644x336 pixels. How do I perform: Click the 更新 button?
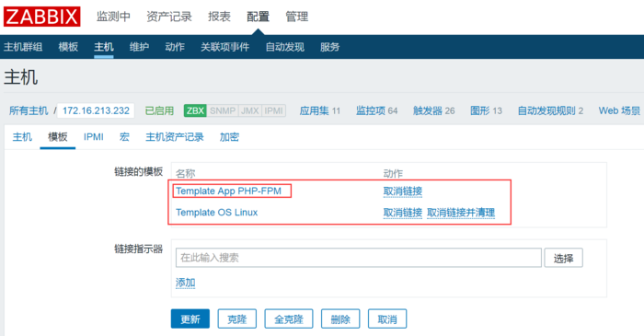pyautogui.click(x=190, y=319)
